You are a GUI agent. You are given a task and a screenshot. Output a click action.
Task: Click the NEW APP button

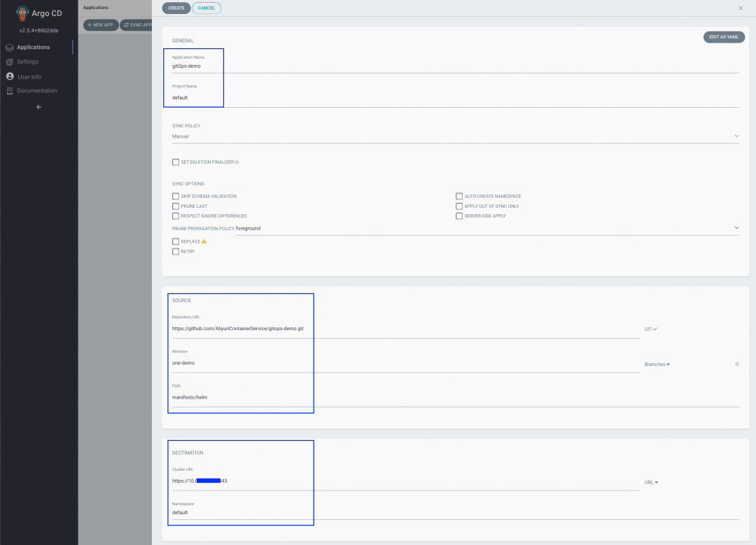coord(101,25)
